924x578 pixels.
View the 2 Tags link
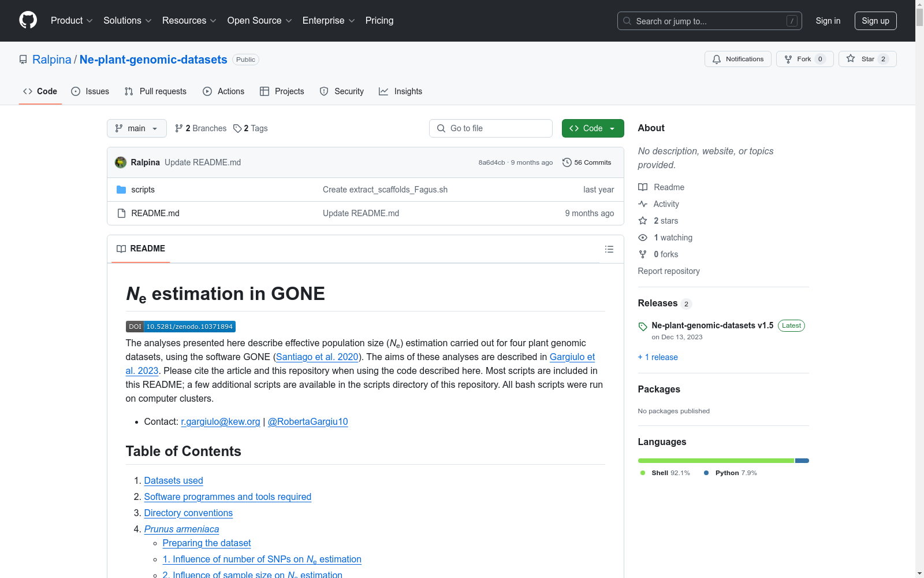click(x=251, y=128)
